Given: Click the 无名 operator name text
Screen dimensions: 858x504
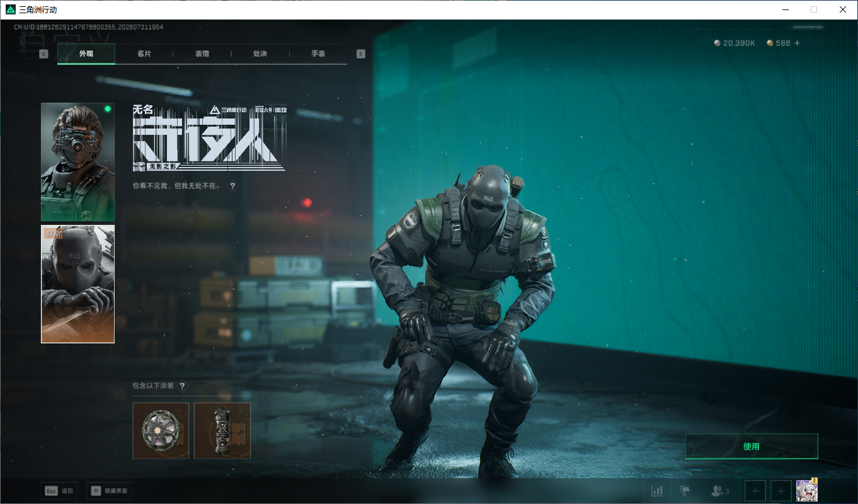Looking at the screenshot, I should click(x=143, y=109).
